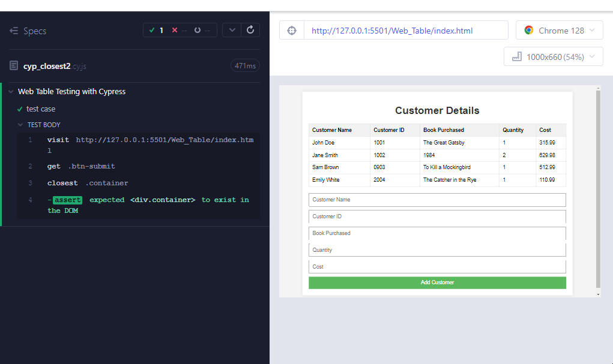The height and width of the screenshot is (364, 613).
Task: Select the 'get .btn-submit' command log entry
Action: [x=81, y=166]
